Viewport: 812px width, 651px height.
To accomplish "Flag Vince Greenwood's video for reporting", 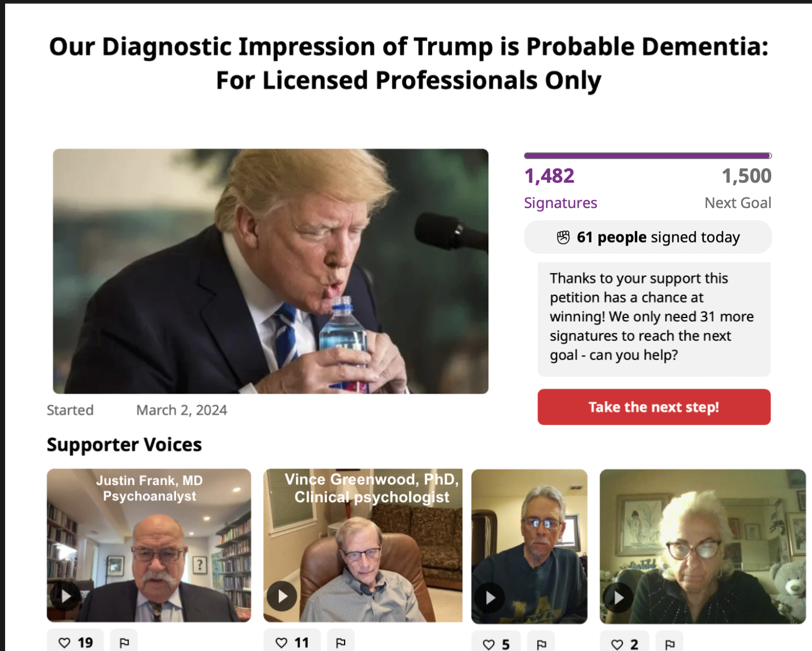I will pyautogui.click(x=341, y=642).
